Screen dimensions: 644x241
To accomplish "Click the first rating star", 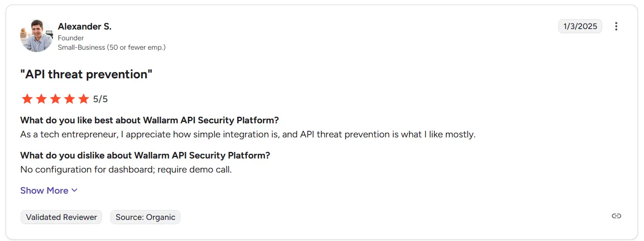I will (x=27, y=99).
